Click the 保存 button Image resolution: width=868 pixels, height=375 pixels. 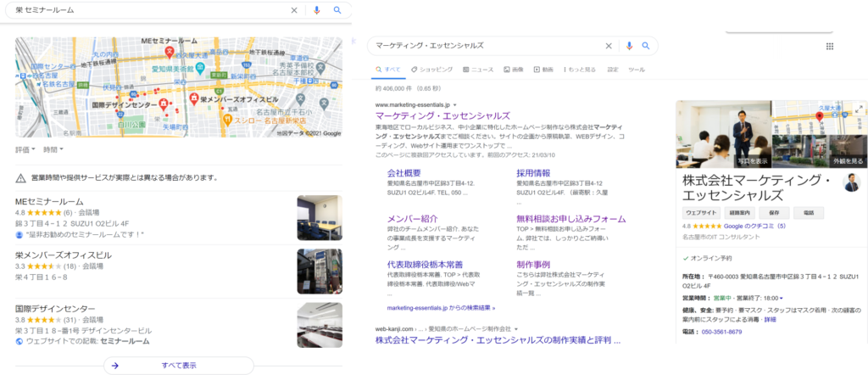point(774,213)
